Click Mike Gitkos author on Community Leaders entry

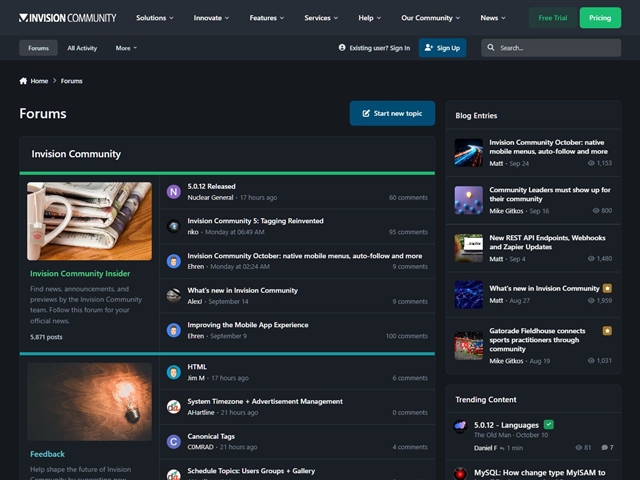[x=506, y=211]
